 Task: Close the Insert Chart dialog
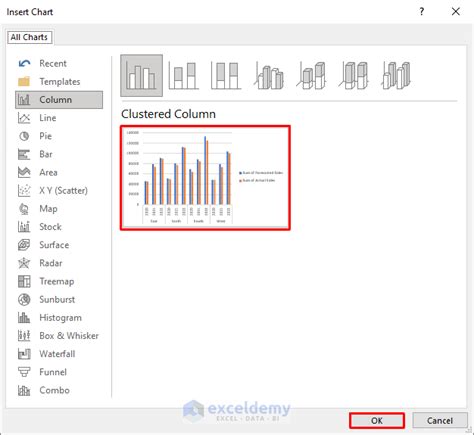click(456, 12)
